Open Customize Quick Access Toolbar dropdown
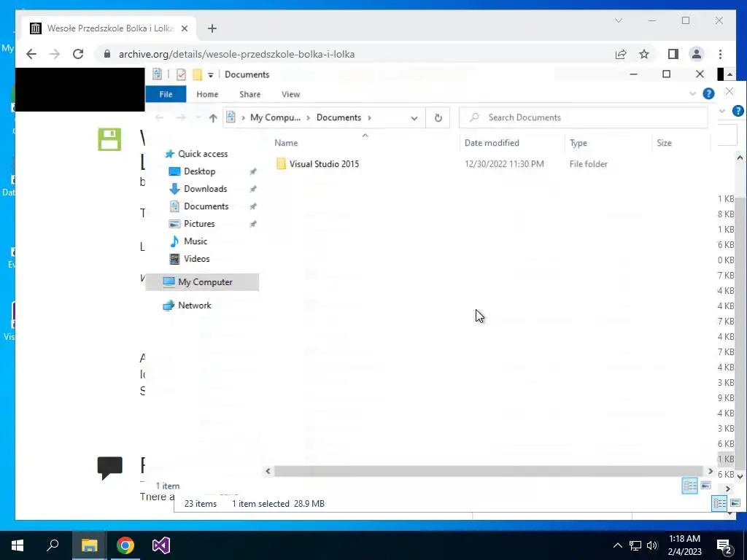Screen dimensions: 747x560 [x=211, y=75]
